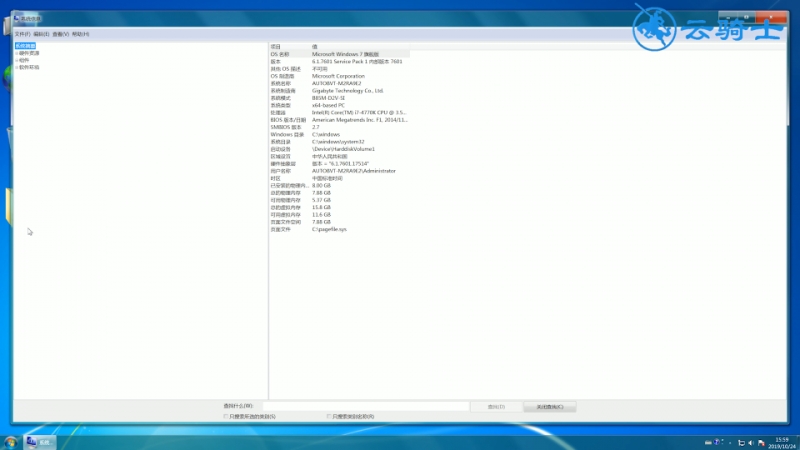Minimize the System Information window
This screenshot has width=800, height=450.
pyautogui.click(x=728, y=18)
